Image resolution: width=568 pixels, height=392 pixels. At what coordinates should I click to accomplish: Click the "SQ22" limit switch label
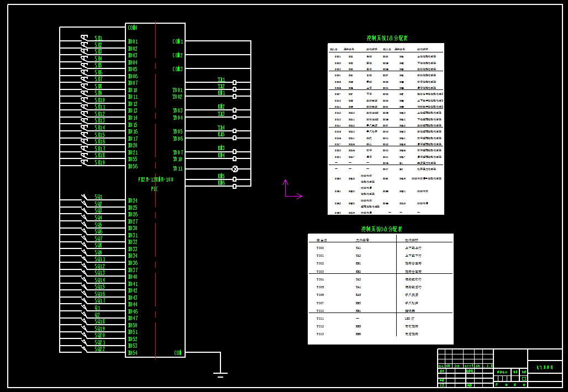click(x=100, y=349)
